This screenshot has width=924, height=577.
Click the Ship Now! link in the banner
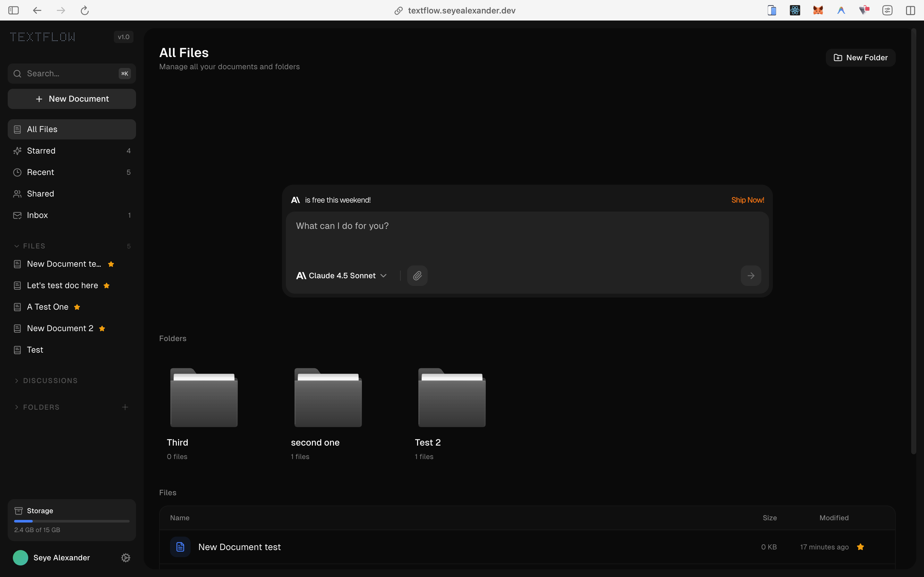[747, 200]
